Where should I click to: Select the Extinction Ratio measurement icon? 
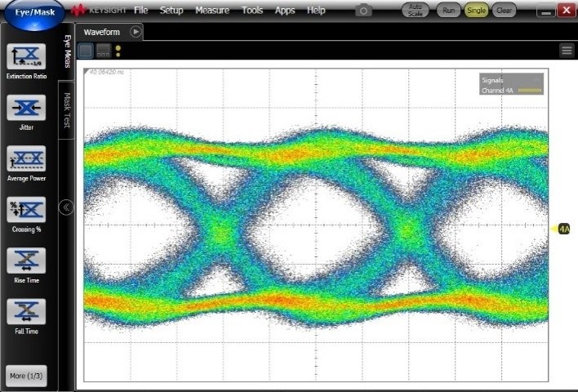tap(26, 56)
